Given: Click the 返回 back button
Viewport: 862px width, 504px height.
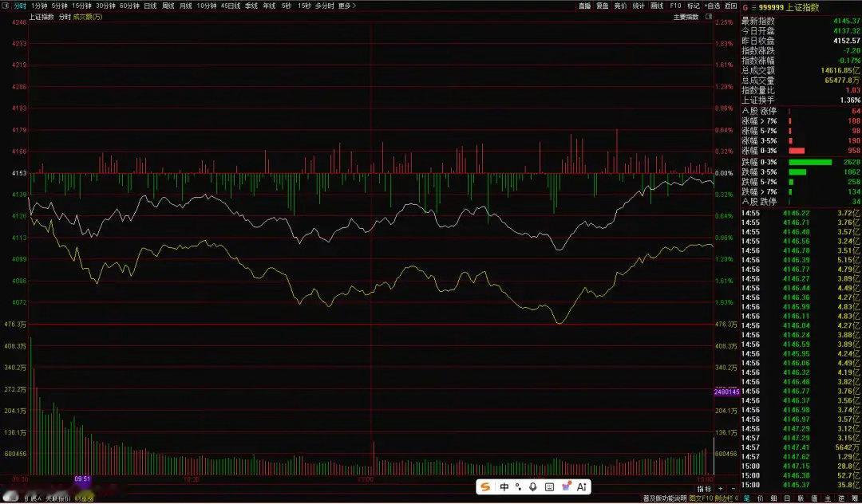Looking at the screenshot, I should pos(730,6).
